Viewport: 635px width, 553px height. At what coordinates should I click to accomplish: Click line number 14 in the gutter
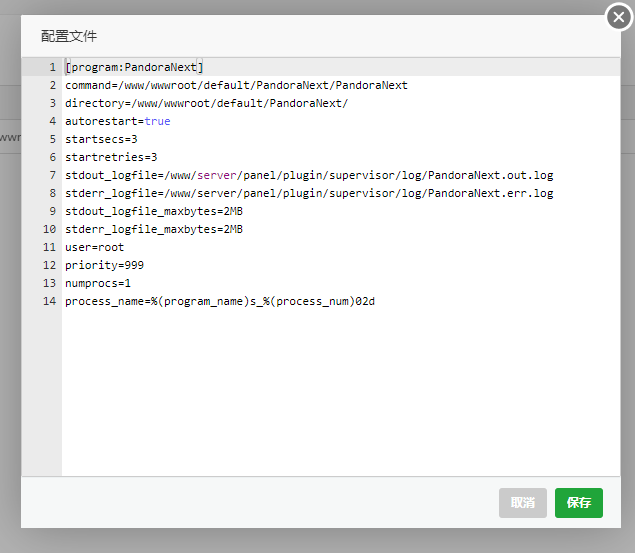(x=49, y=301)
